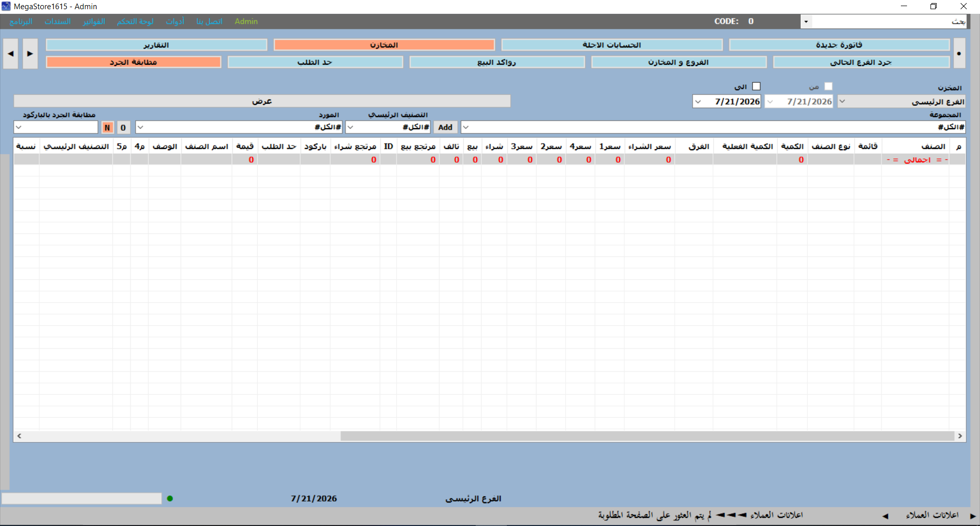Select the رواكد البيع sub-tab
Screen dimensions: 980x526
[x=497, y=62]
